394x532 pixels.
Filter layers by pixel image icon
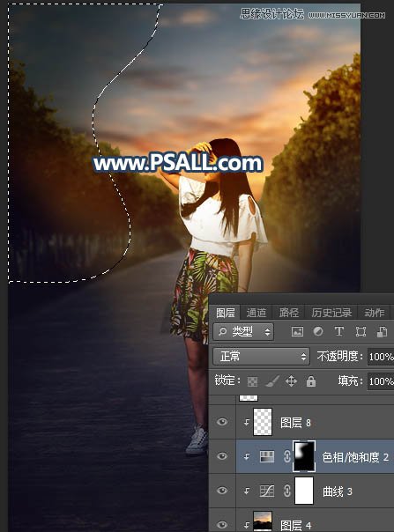point(297,331)
